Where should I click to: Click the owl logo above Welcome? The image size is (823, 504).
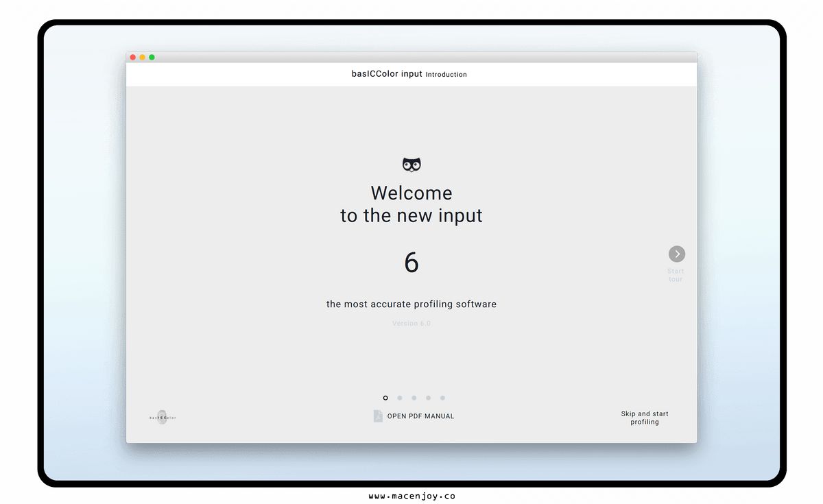[x=411, y=165]
